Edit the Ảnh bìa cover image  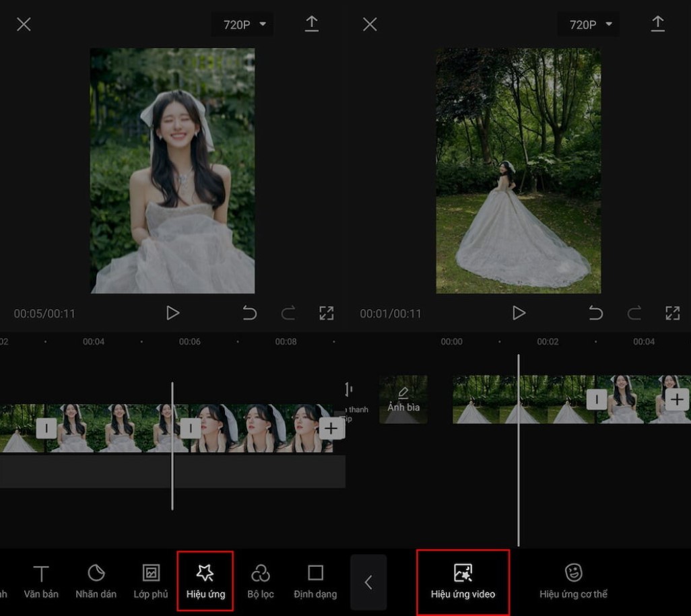pos(403,399)
